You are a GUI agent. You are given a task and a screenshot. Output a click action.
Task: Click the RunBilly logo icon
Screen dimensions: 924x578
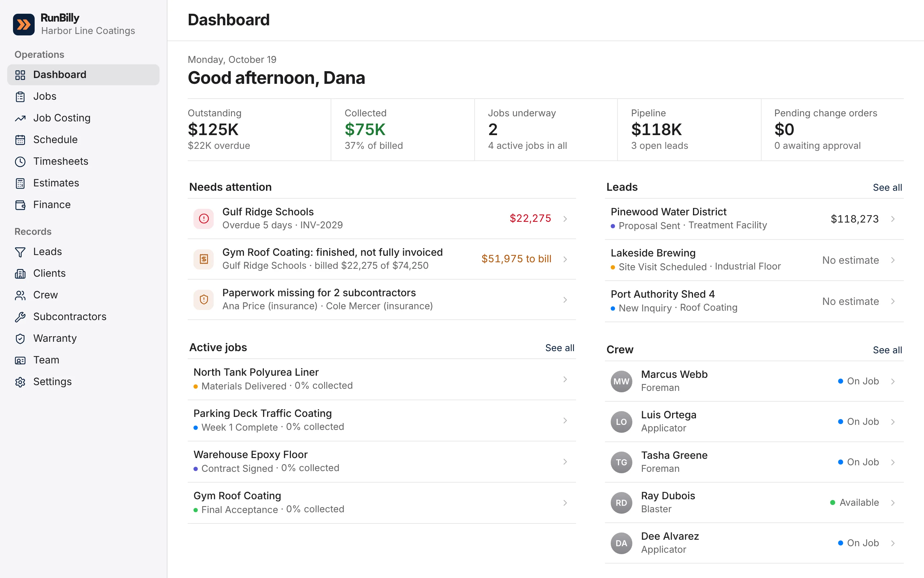click(x=24, y=25)
